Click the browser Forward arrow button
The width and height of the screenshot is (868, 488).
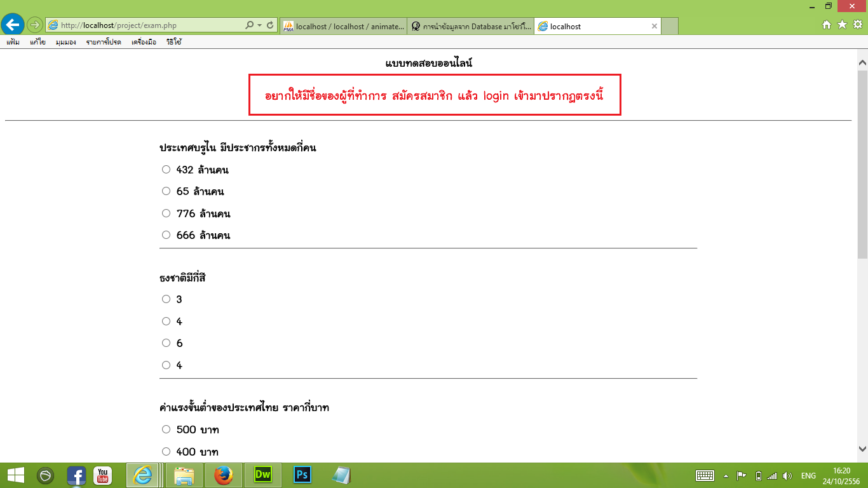point(35,25)
